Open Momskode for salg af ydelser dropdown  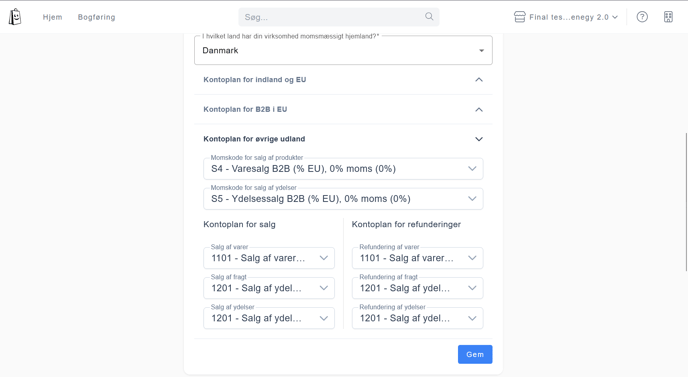coord(343,199)
